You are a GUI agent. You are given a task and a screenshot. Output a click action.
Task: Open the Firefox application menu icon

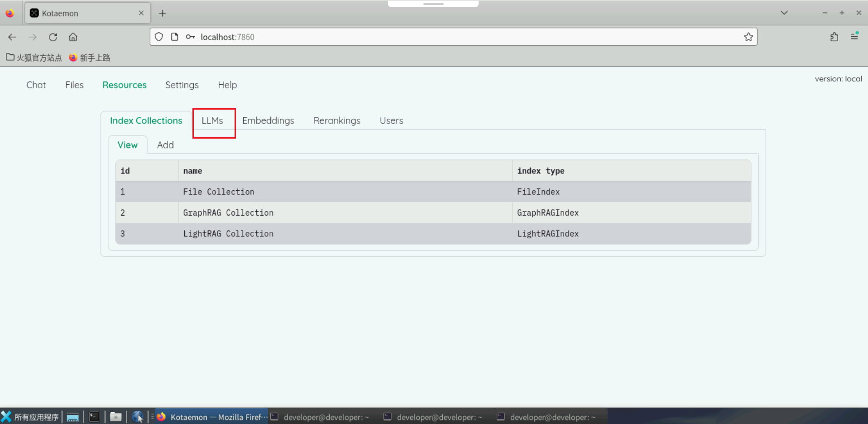pyautogui.click(x=854, y=36)
